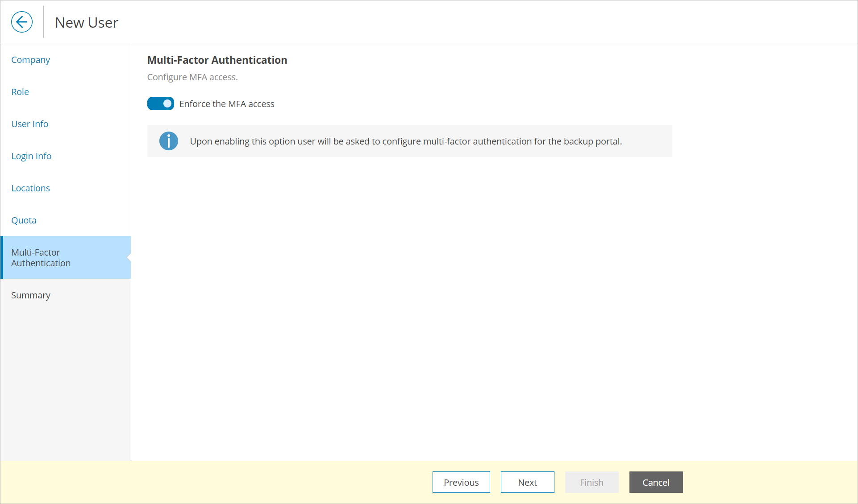
Task: Go to the Role step
Action: [20, 92]
